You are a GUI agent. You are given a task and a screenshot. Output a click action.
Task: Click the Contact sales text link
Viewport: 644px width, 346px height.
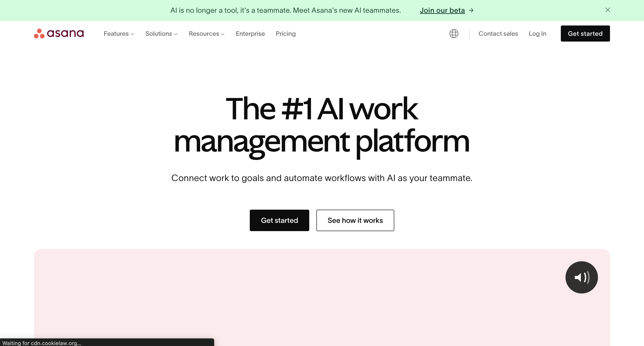498,33
